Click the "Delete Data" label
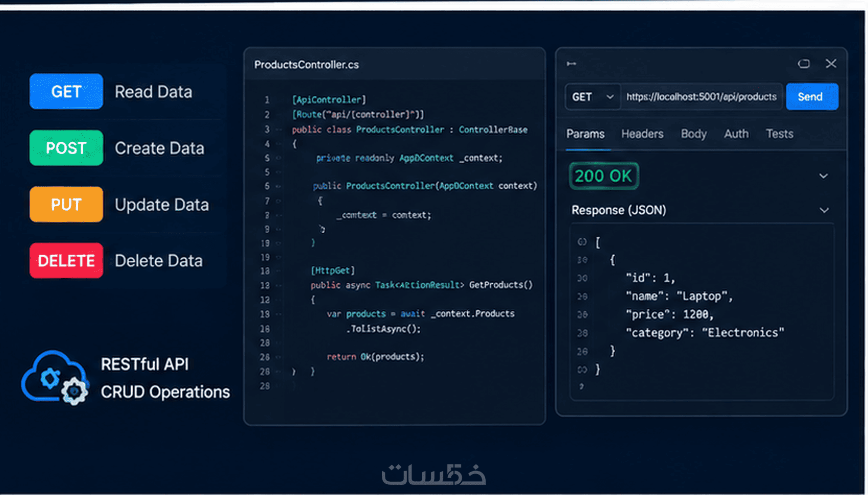868x495 pixels. coord(159,261)
